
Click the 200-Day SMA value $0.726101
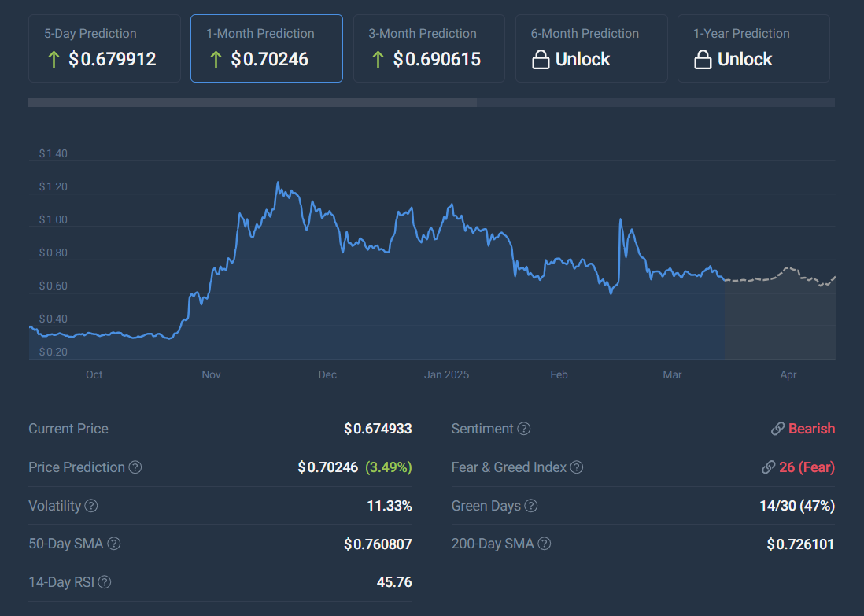[x=800, y=544]
